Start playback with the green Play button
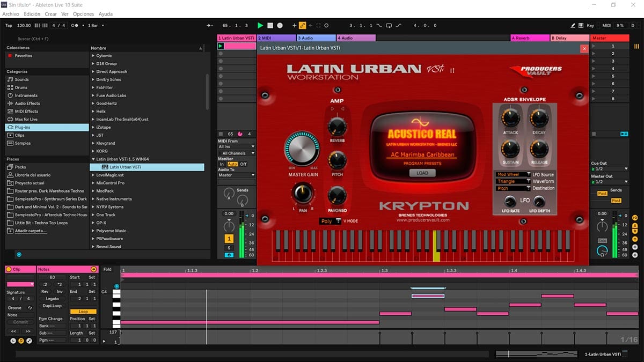Screen dimensions: 644x362 (x=260, y=25)
